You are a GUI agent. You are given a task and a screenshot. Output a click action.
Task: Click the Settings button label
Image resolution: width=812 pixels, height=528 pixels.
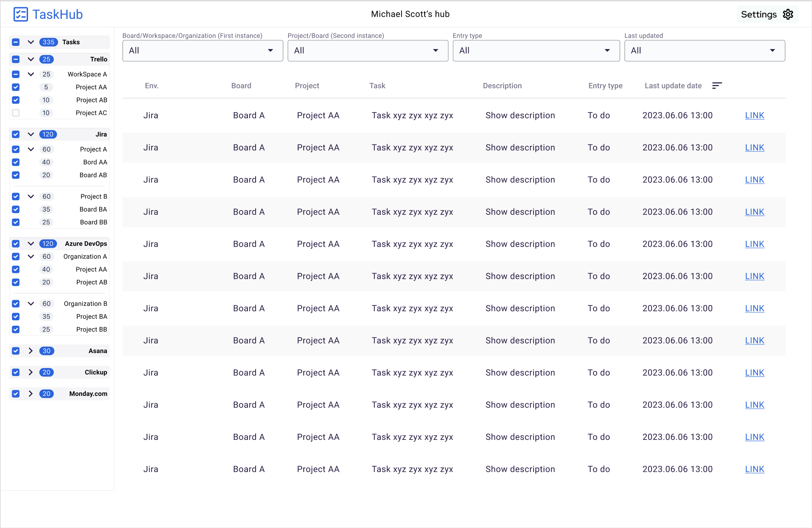759,15
